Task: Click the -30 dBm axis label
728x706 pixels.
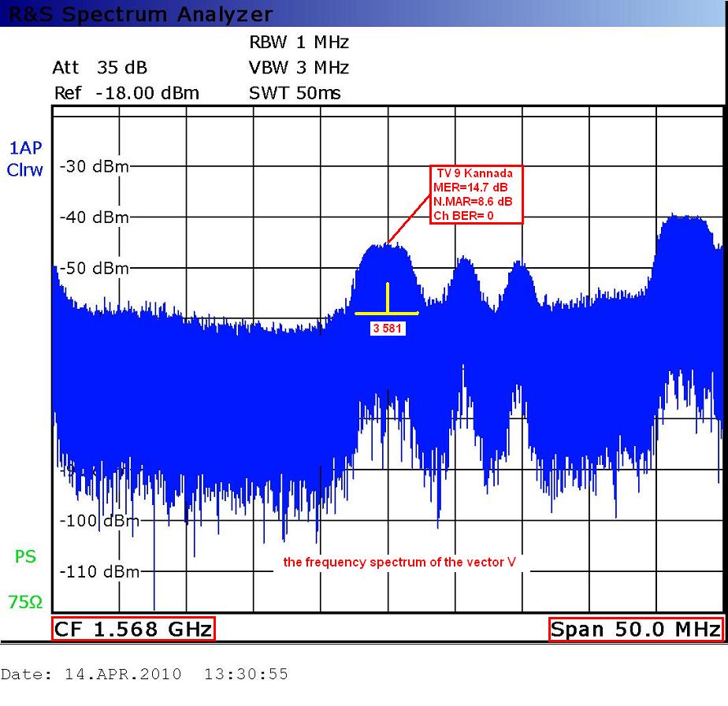Action: click(x=94, y=167)
